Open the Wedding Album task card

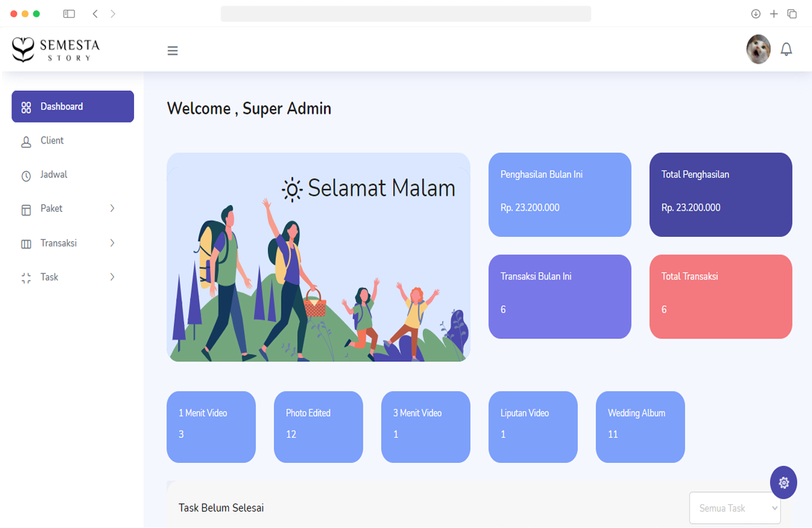pyautogui.click(x=640, y=427)
